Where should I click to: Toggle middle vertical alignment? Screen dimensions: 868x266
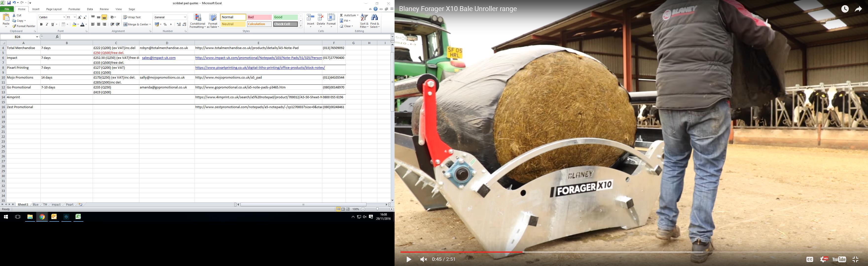tap(98, 17)
